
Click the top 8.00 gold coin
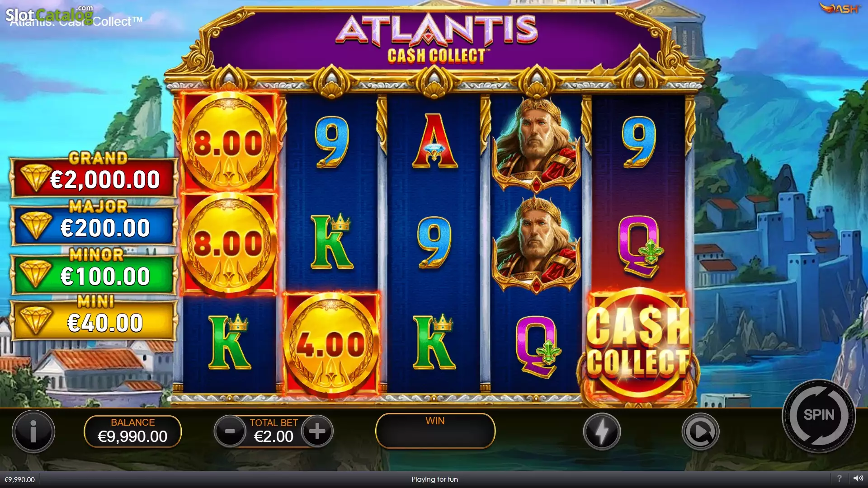pyautogui.click(x=229, y=143)
